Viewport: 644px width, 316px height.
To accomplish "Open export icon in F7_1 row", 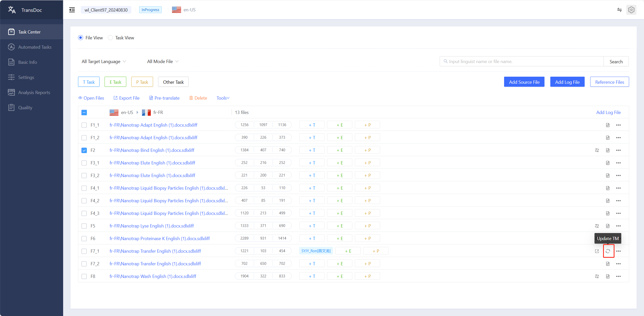I will pyautogui.click(x=597, y=251).
